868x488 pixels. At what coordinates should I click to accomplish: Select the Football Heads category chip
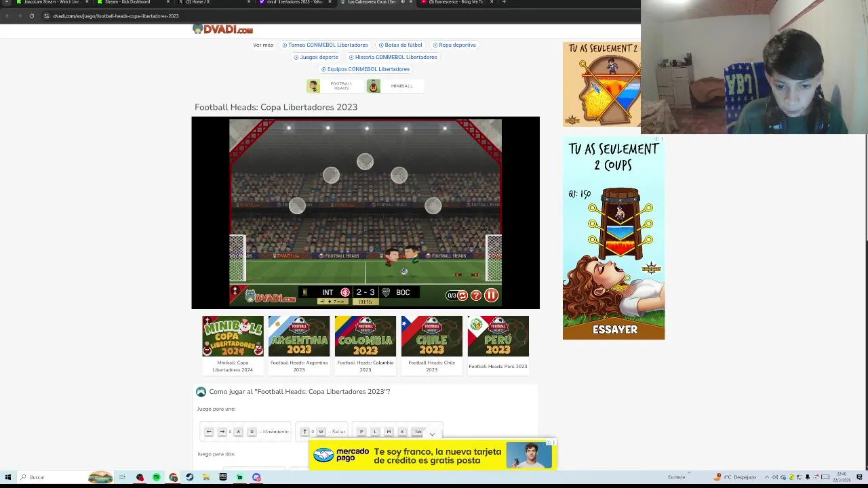point(335,86)
